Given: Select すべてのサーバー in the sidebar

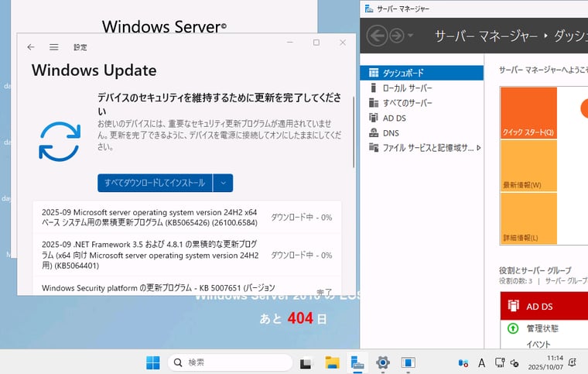Looking at the screenshot, I should [422, 103].
